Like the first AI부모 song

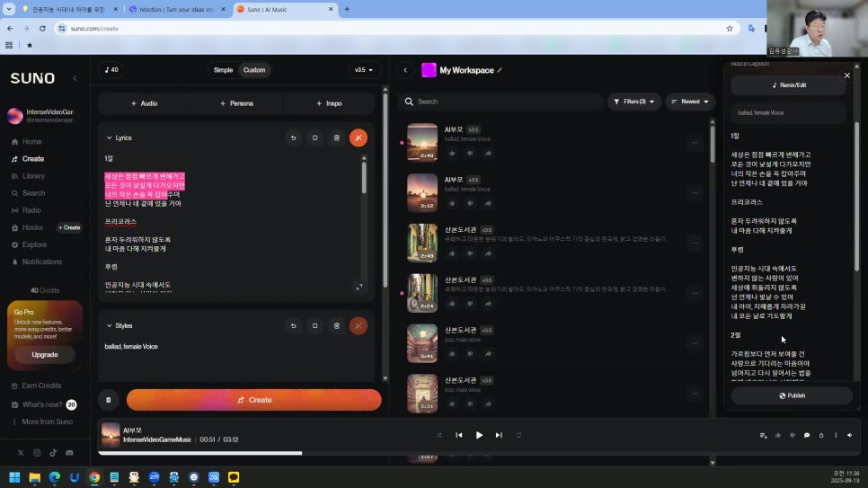coord(452,154)
